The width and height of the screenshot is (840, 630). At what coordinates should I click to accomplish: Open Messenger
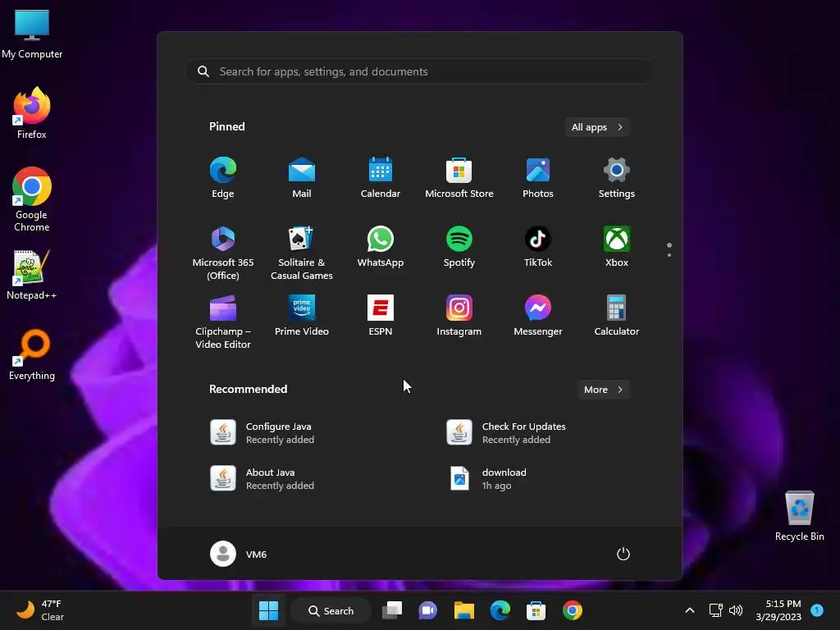pos(538,316)
